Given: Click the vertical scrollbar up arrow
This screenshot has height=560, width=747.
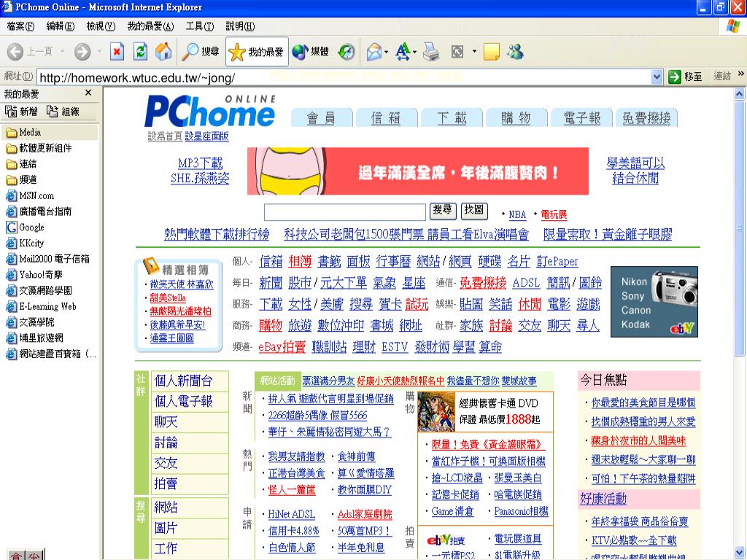Looking at the screenshot, I should [x=740, y=94].
